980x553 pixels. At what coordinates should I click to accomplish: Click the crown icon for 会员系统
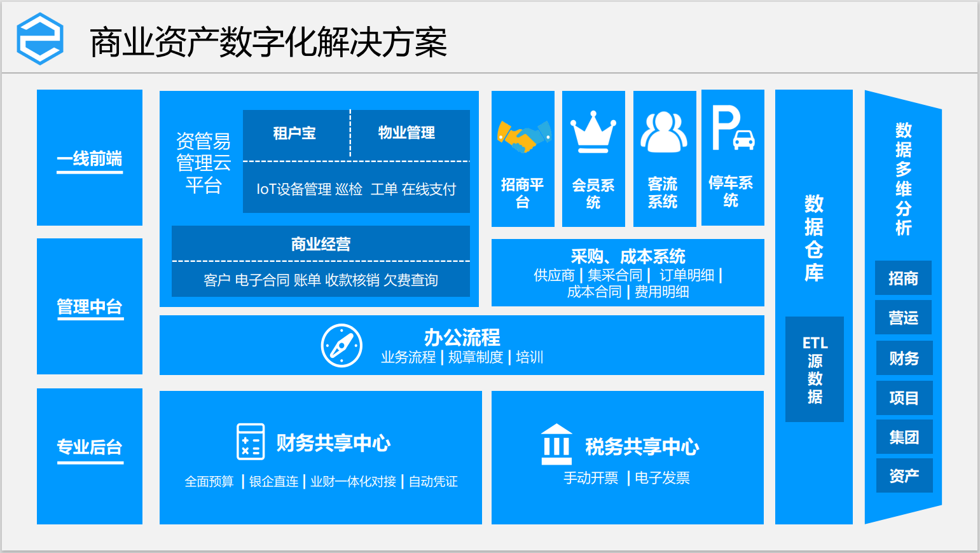pos(593,132)
